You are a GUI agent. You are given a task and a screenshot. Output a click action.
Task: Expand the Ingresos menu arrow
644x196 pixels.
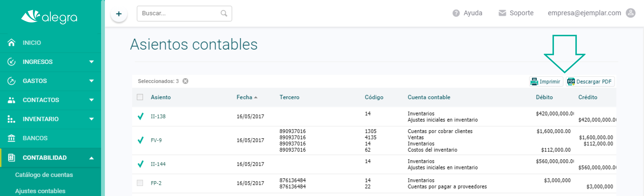pos(92,62)
